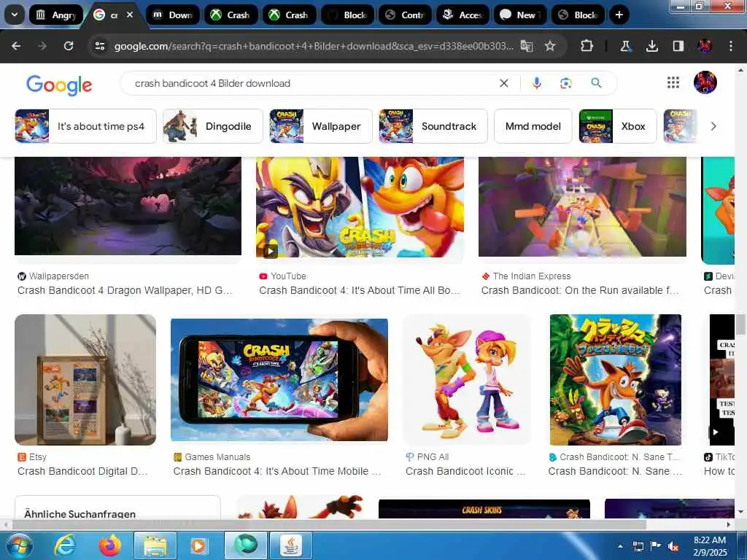Open Google apps grid

[673, 83]
